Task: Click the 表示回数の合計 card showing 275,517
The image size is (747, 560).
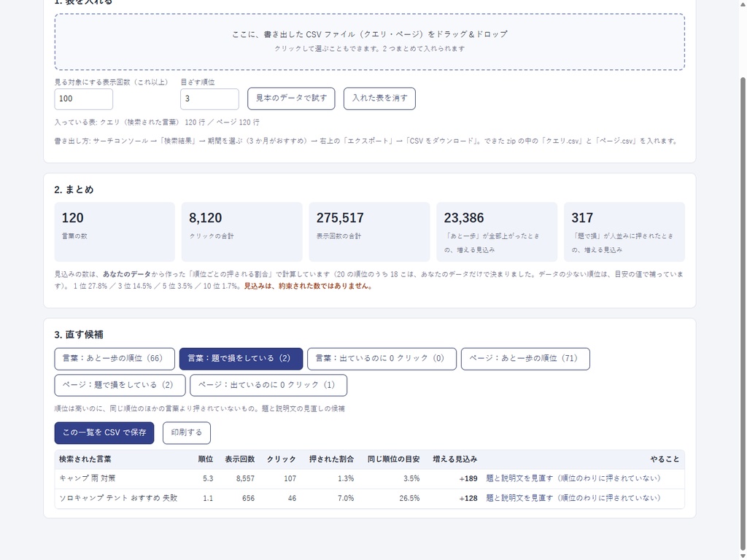Action: click(370, 232)
